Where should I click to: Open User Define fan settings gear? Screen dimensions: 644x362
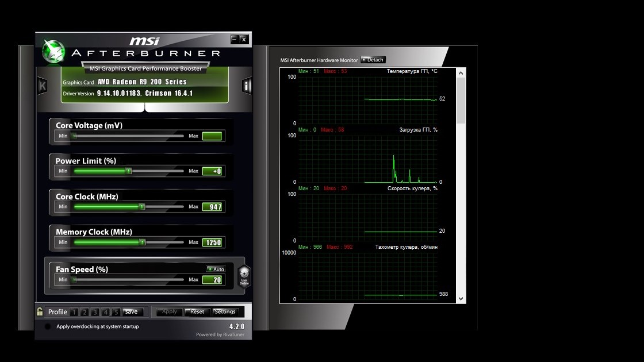tap(244, 276)
